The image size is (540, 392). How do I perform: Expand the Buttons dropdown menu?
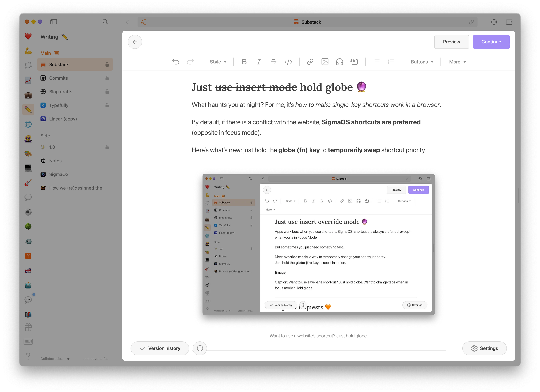point(422,62)
